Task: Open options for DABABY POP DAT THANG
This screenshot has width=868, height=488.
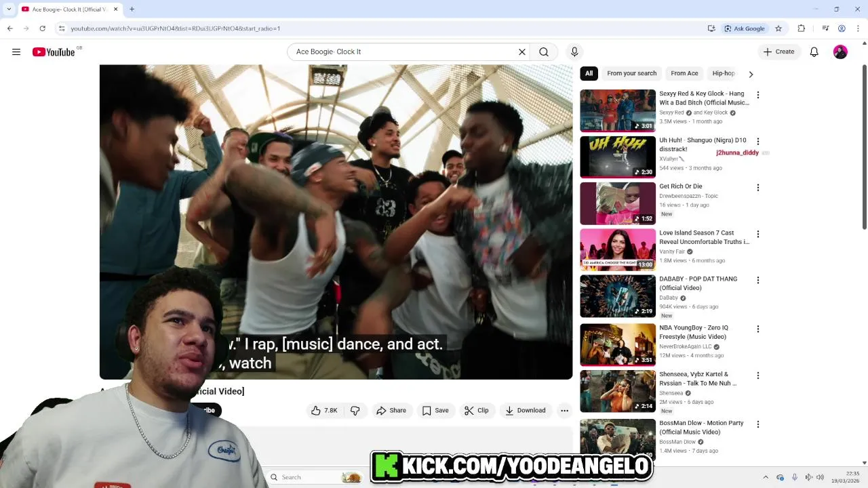Action: 758,280
